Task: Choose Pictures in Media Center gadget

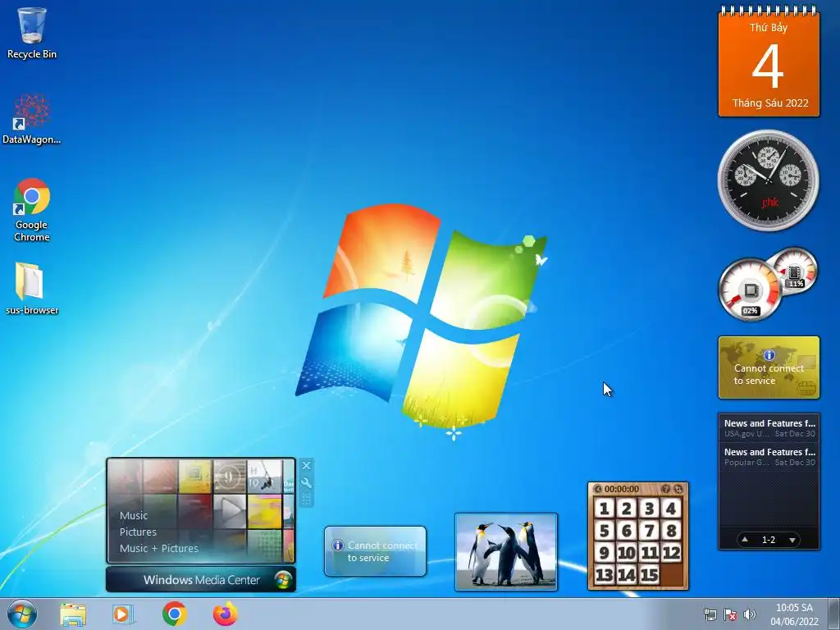Action: pos(138,532)
